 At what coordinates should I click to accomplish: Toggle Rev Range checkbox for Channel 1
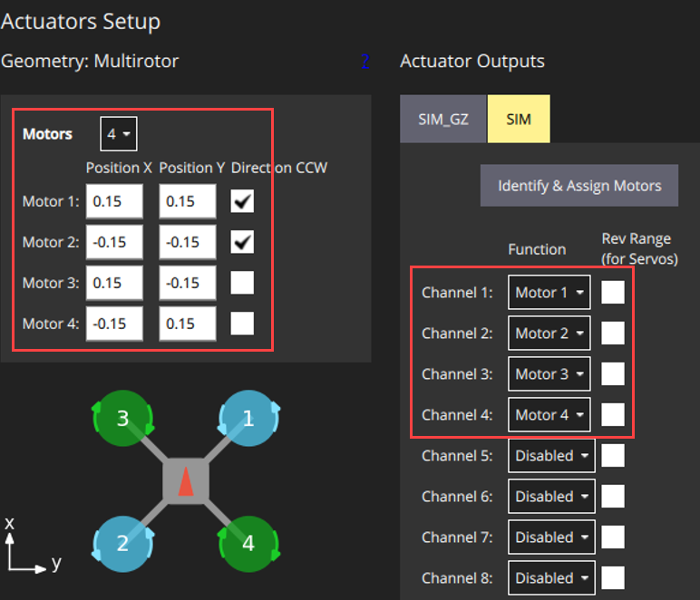(x=613, y=292)
